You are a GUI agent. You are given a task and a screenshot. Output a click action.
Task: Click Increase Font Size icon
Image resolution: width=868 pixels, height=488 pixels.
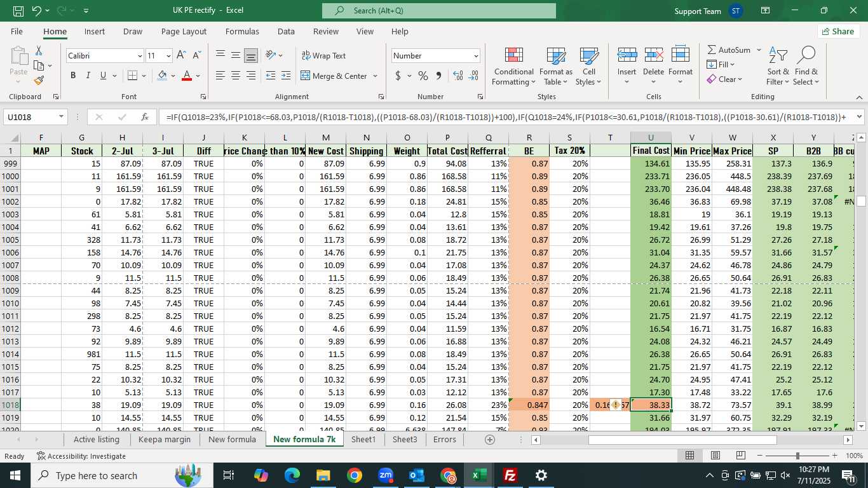pos(181,56)
